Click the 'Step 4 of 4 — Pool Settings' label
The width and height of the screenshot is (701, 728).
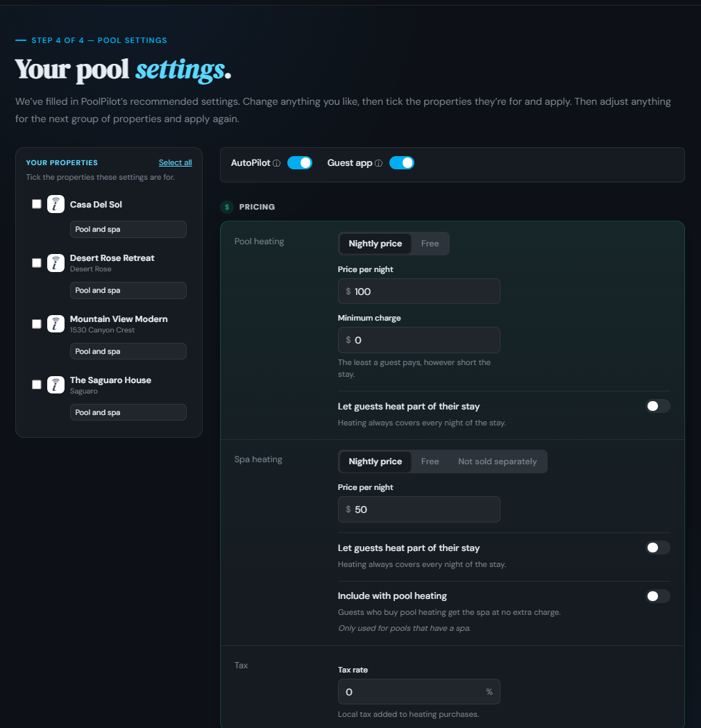99,40
